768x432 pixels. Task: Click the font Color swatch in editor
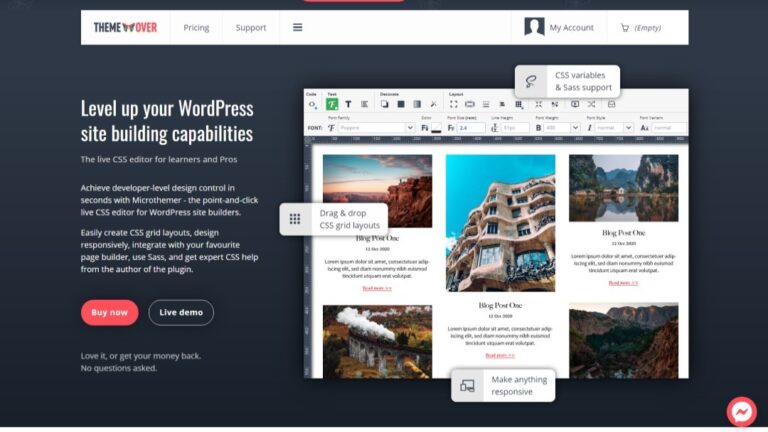436,128
